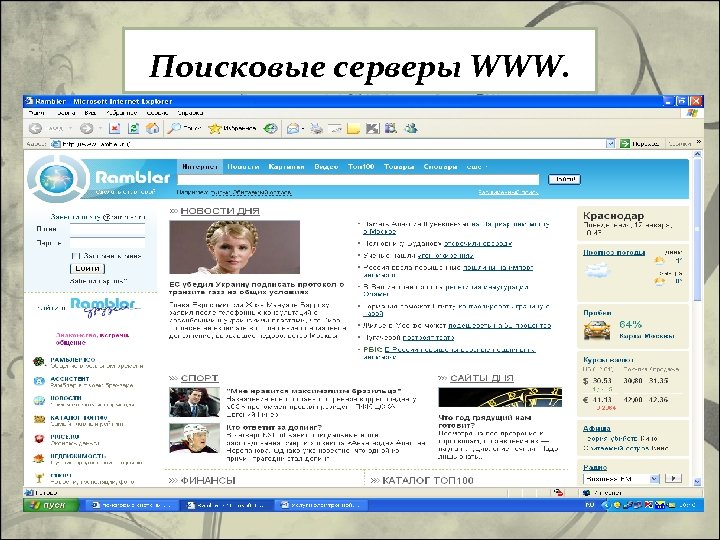
Task: Select the Картинки search tab
Action: click(x=287, y=167)
